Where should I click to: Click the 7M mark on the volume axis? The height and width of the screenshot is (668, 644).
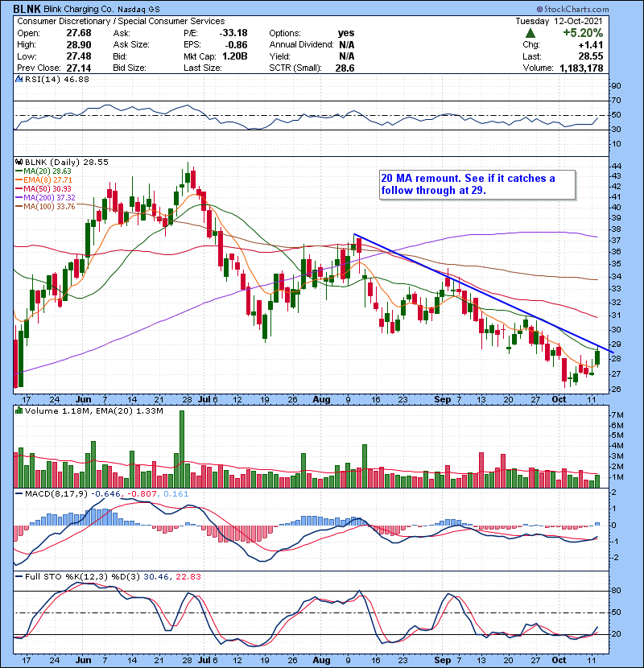[x=617, y=414]
